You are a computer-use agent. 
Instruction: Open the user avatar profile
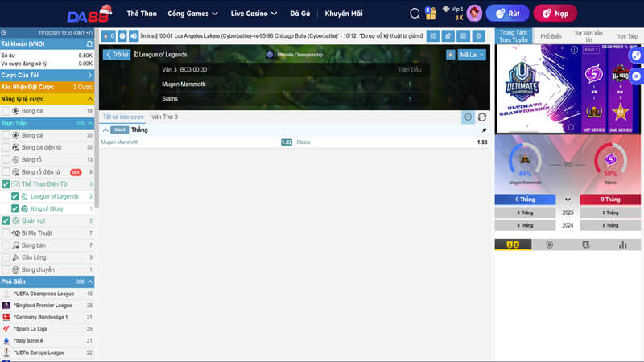474,14
